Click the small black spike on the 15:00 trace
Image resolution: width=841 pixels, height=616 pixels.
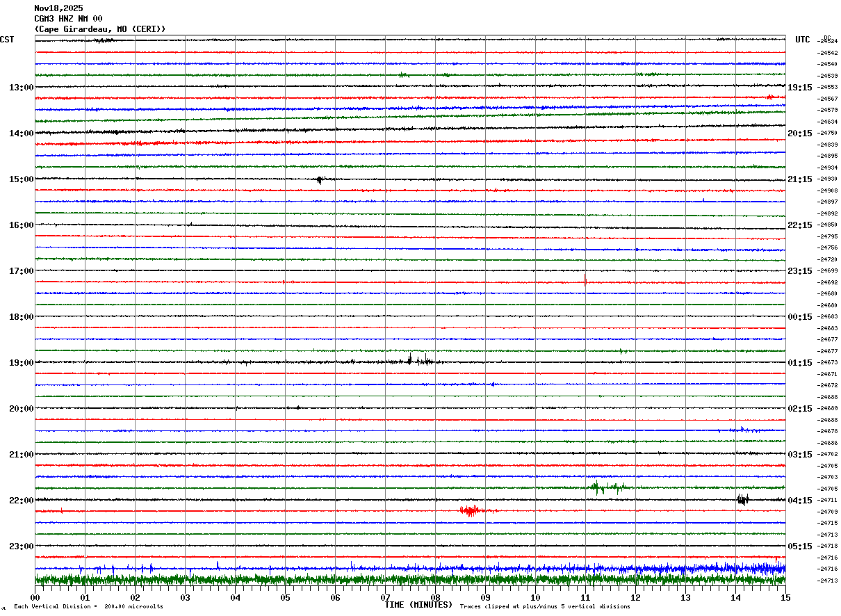(320, 179)
